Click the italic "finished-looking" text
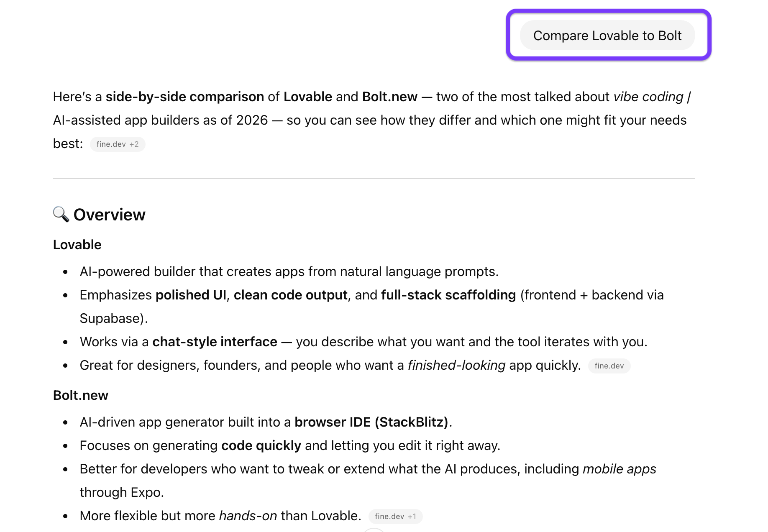The image size is (768, 532). tap(456, 365)
